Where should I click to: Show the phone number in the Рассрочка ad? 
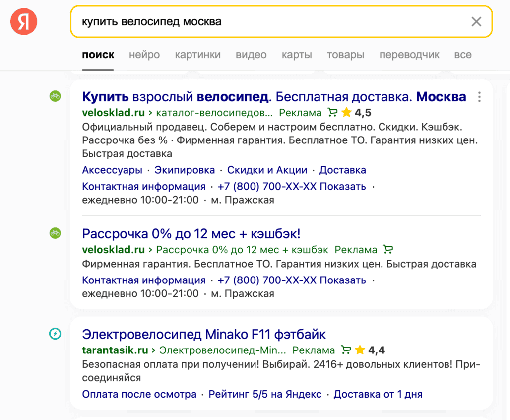click(292, 280)
